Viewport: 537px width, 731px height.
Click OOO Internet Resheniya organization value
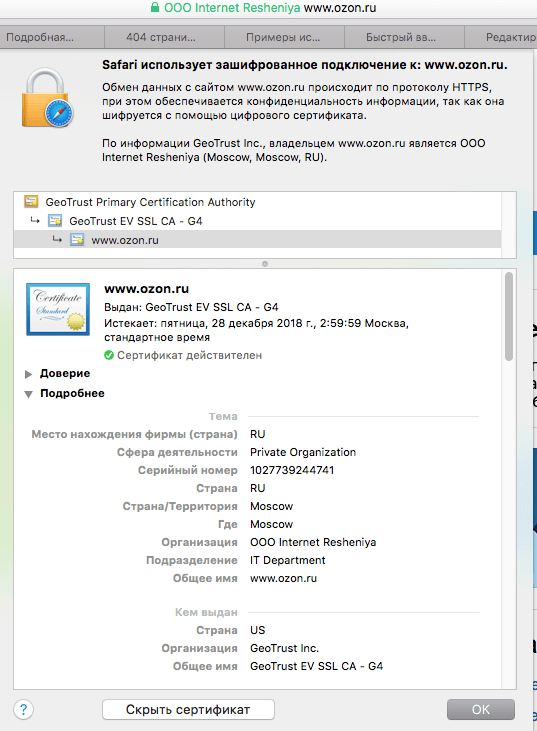pyautogui.click(x=313, y=542)
